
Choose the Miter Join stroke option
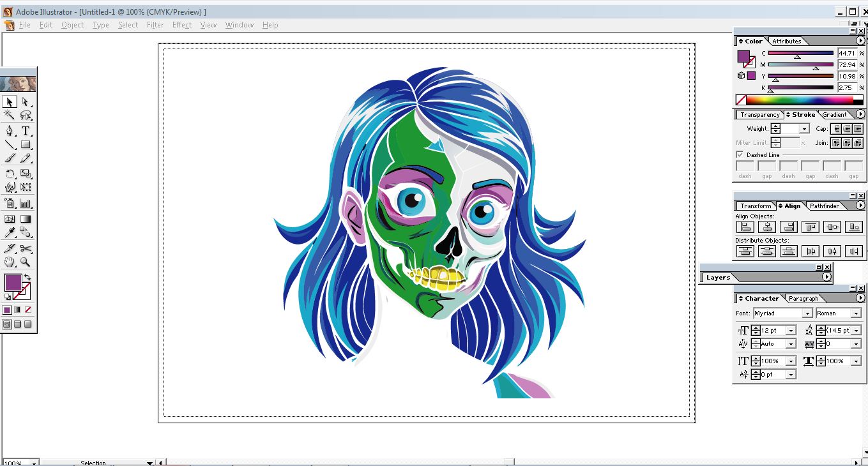(x=836, y=143)
